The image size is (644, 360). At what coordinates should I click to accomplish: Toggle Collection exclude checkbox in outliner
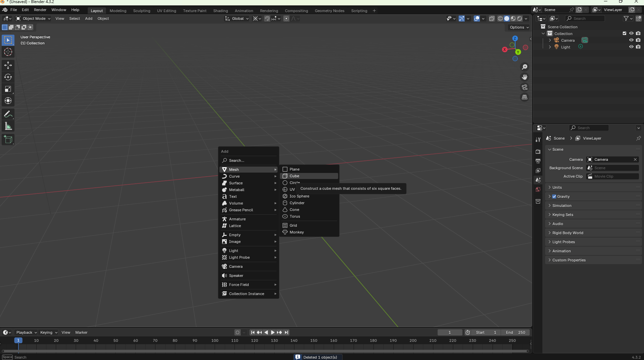(x=624, y=33)
